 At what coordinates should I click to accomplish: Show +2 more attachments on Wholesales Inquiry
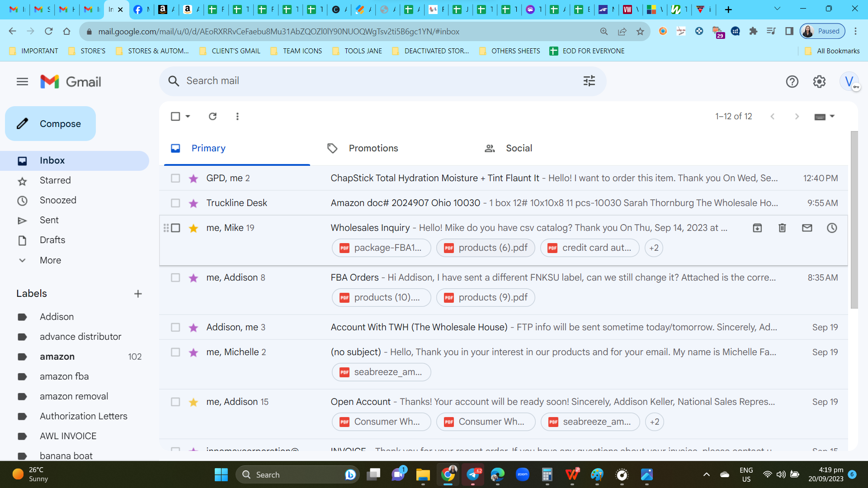(x=654, y=248)
